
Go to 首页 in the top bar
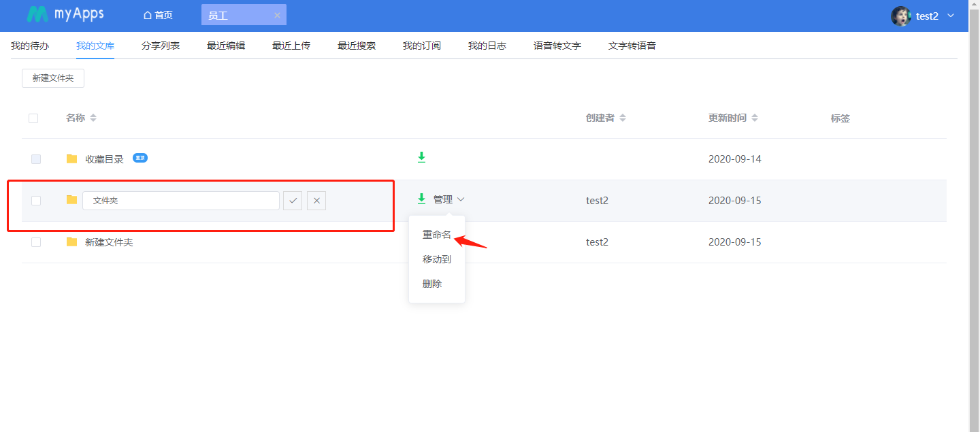pos(158,15)
